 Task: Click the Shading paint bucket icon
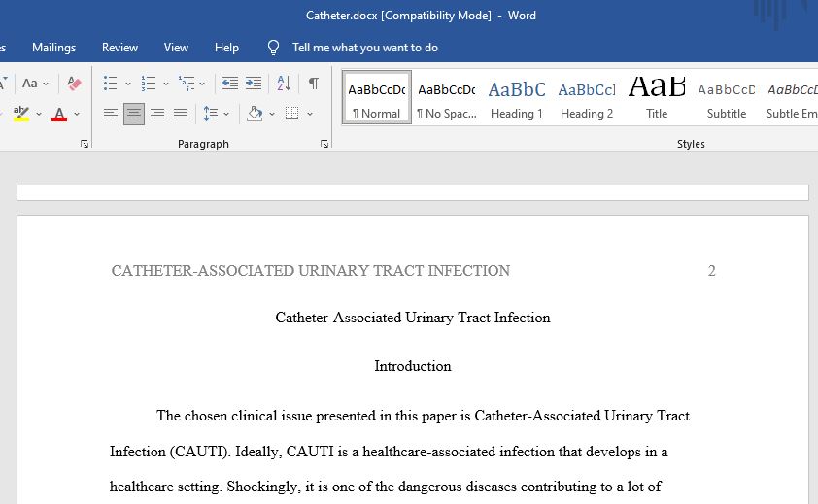255,114
